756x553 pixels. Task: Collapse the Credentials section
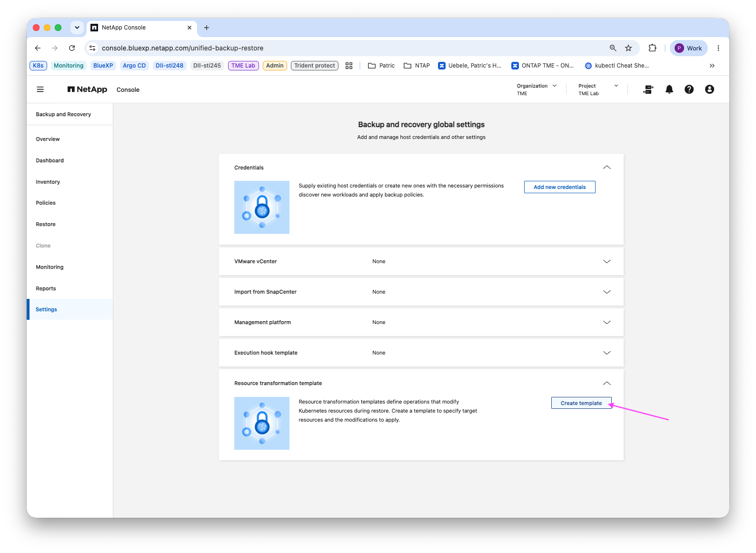607,168
